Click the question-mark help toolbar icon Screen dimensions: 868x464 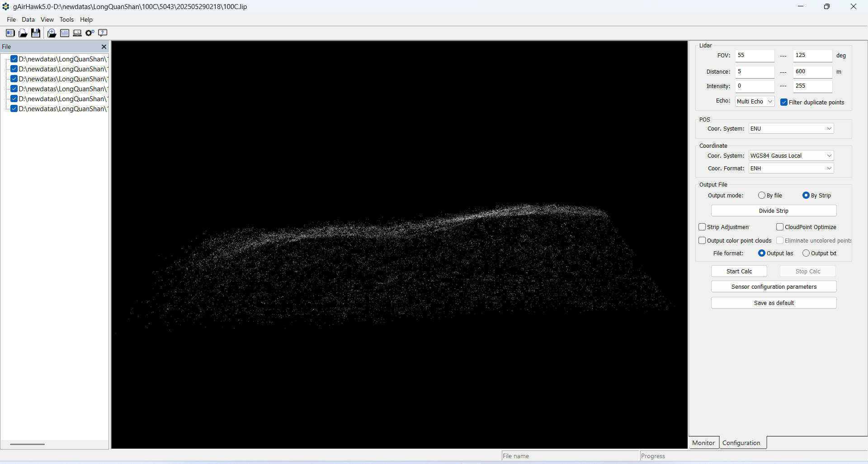(x=103, y=33)
